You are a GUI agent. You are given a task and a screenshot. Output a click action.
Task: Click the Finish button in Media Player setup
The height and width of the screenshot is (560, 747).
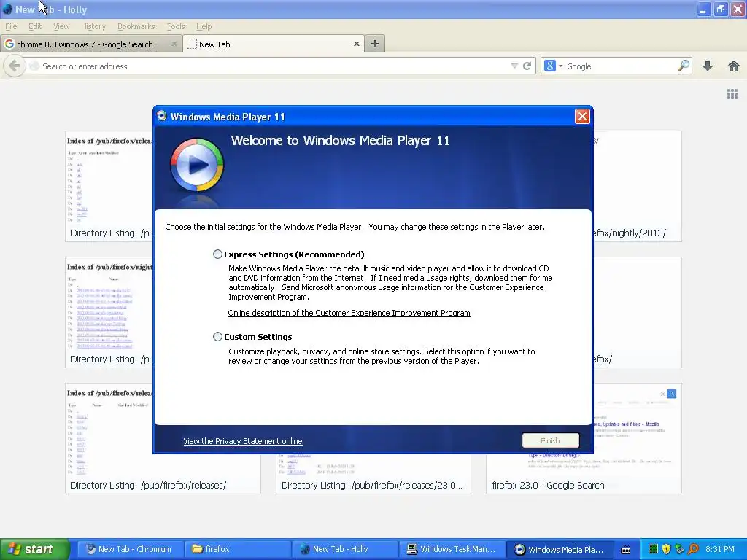[550, 441]
